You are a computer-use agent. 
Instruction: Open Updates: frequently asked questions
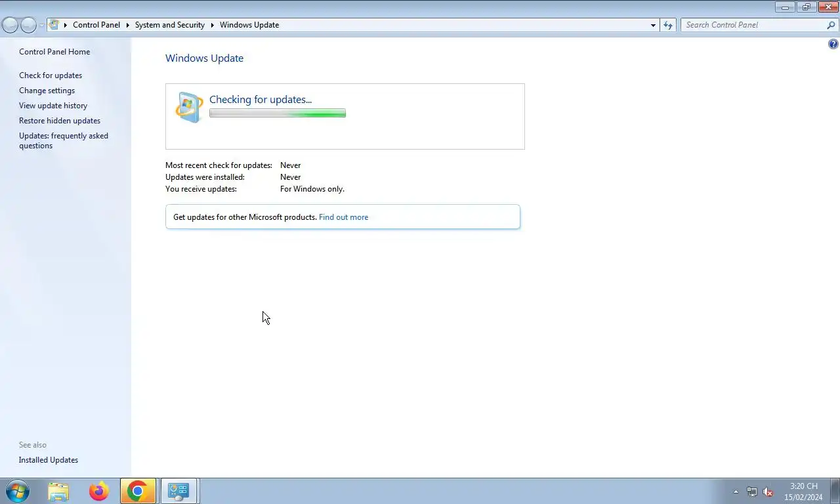(x=64, y=140)
